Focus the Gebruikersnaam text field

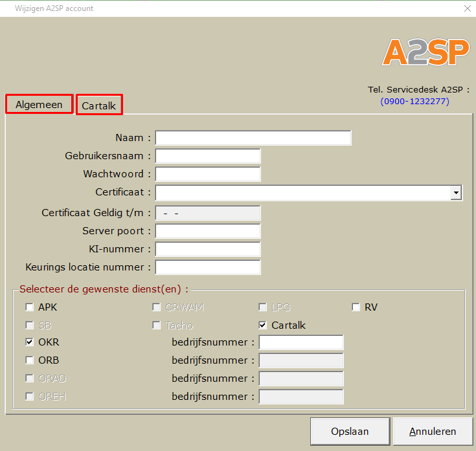208,156
